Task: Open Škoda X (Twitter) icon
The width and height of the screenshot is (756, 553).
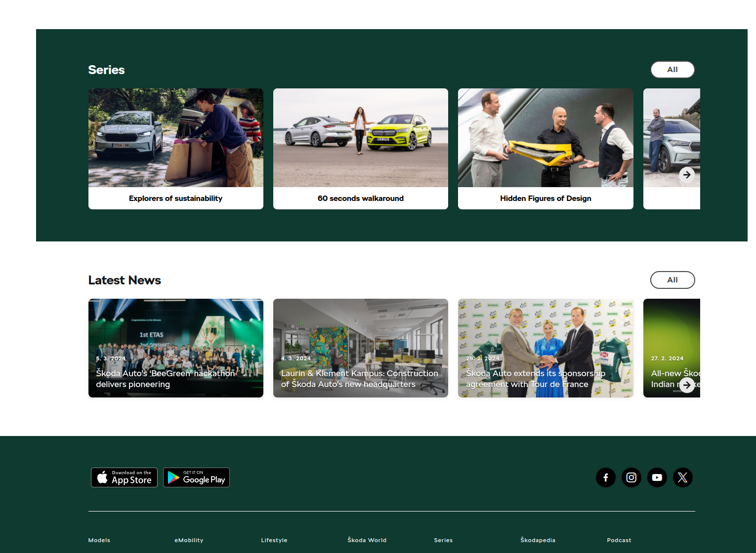Action: [x=683, y=477]
